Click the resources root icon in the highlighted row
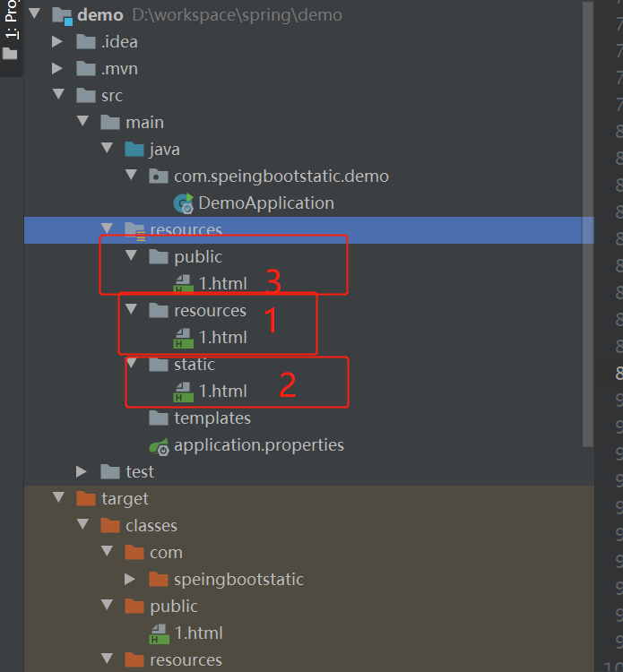This screenshot has height=672, width=623. coord(135,231)
